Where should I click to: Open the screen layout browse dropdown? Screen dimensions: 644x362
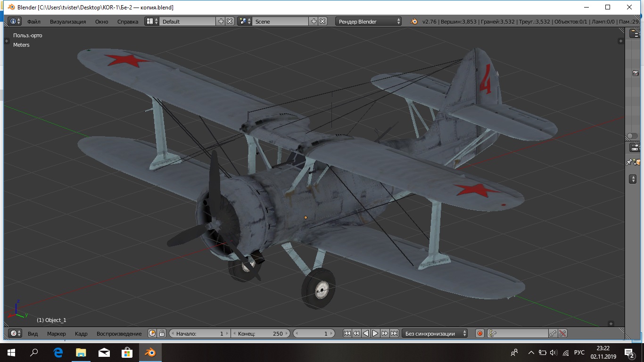pos(151,21)
